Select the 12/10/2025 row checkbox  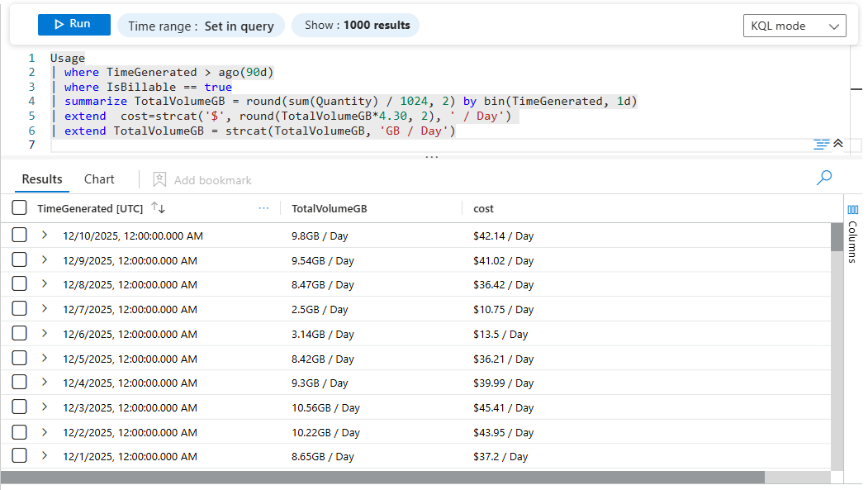click(x=20, y=235)
